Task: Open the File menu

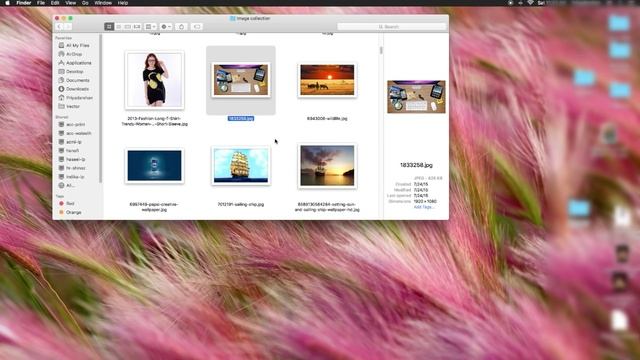Action: pos(41,2)
